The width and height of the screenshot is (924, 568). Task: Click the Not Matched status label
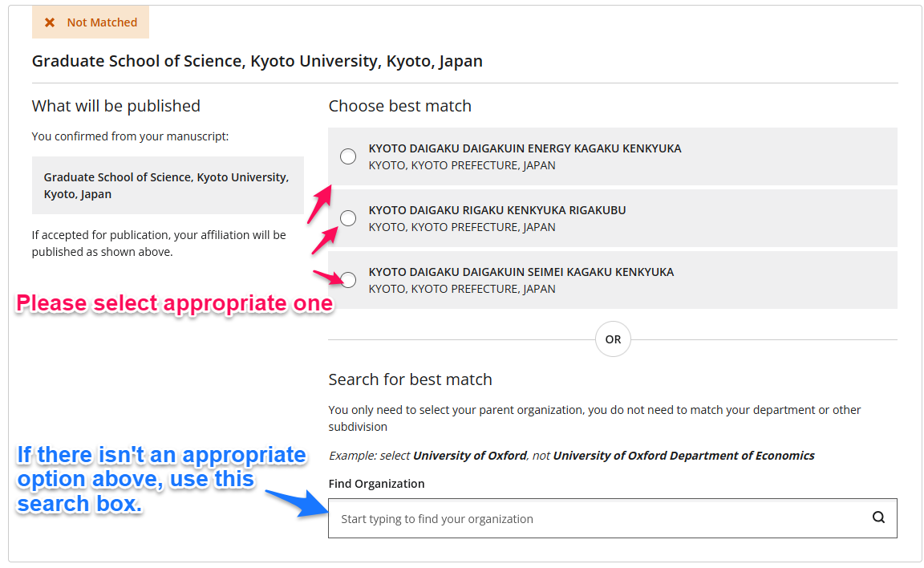[x=102, y=22]
